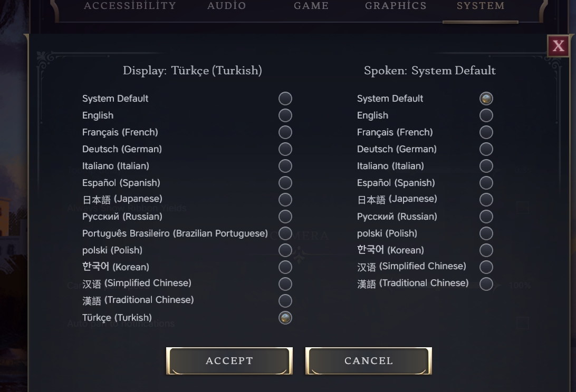Click the Accept button
The width and height of the screenshot is (576, 392).
[229, 361]
